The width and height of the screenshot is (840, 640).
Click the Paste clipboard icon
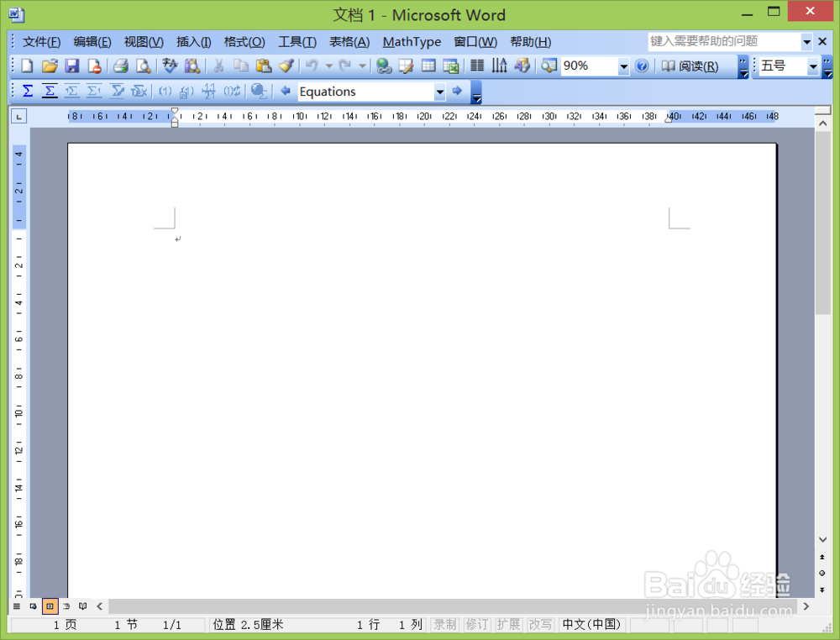(x=264, y=66)
